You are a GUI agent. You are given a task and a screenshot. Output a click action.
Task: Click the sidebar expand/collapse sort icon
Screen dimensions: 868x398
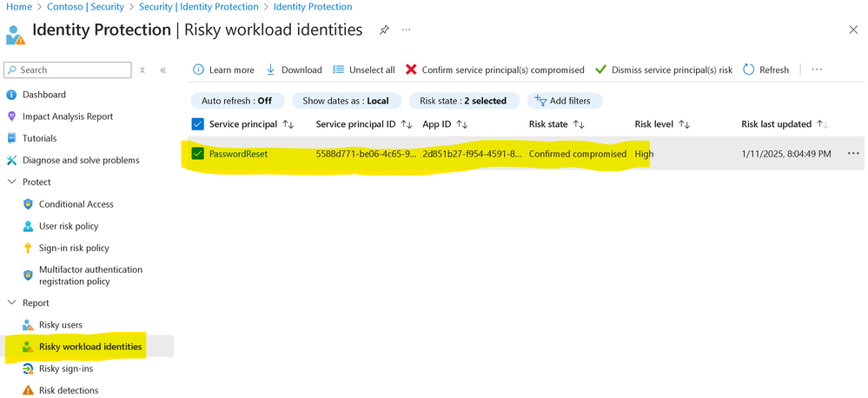click(x=142, y=70)
